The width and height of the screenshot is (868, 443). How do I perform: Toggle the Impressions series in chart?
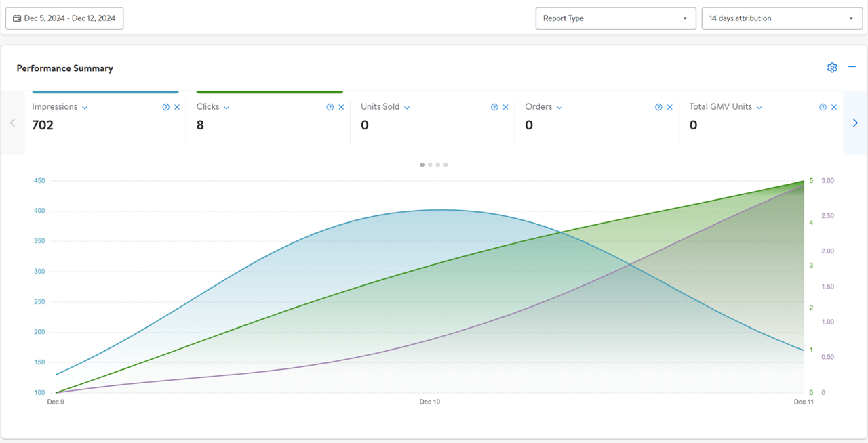pyautogui.click(x=105, y=91)
